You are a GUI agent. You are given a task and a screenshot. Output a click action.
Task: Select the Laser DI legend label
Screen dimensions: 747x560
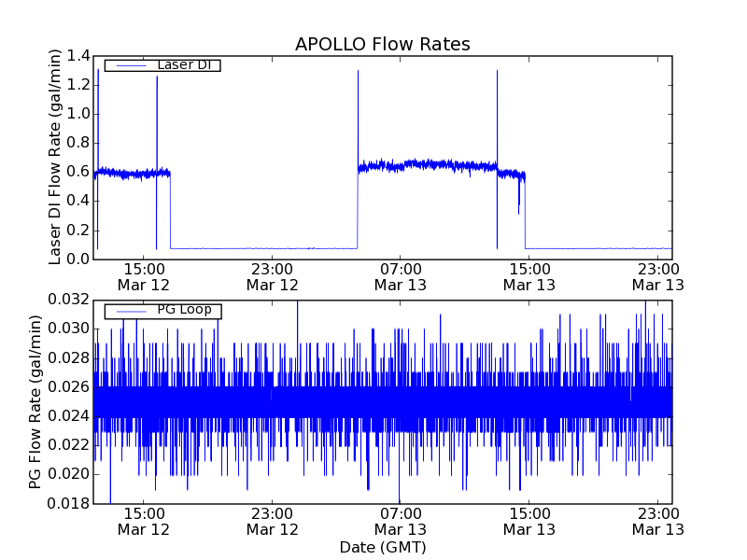point(182,64)
